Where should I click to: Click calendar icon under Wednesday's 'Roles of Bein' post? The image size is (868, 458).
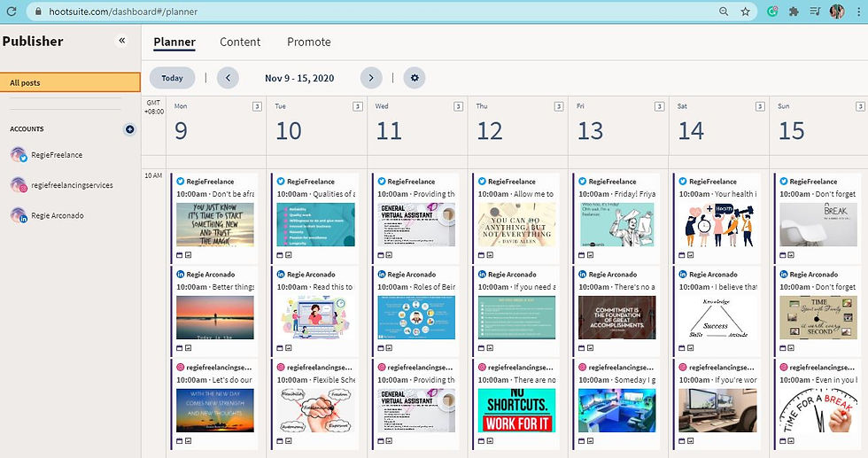pyautogui.click(x=381, y=348)
